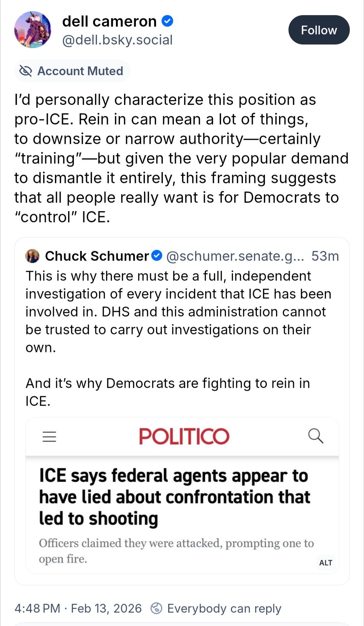Open dell cameron's profile avatar

coord(33,30)
